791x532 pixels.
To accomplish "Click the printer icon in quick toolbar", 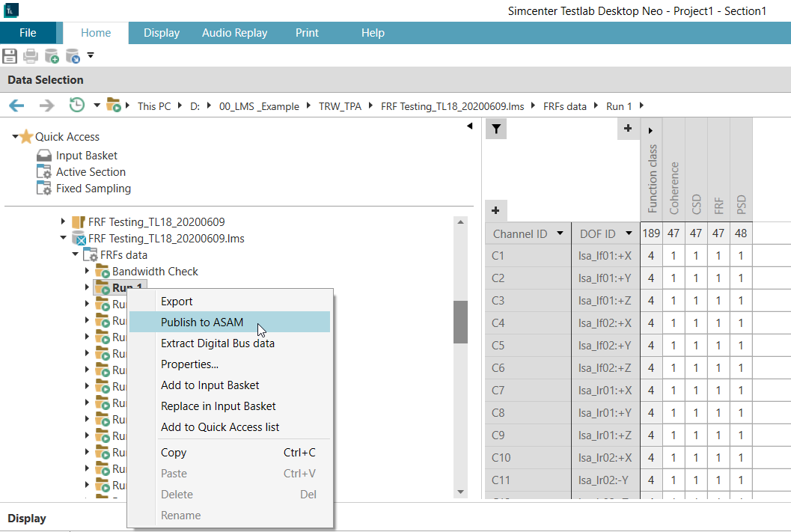I will [x=30, y=55].
